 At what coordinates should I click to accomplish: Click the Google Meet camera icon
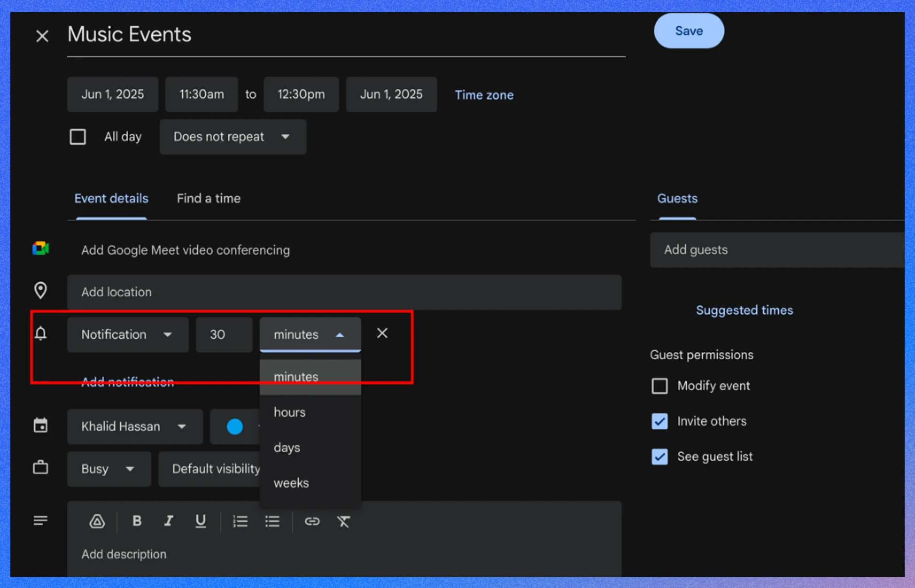(x=41, y=248)
